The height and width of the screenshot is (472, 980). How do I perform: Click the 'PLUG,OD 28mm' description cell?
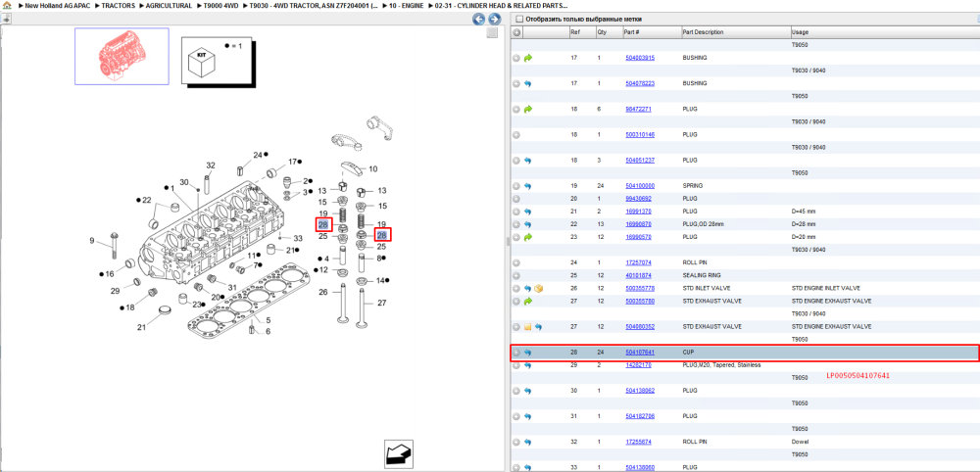click(x=702, y=224)
